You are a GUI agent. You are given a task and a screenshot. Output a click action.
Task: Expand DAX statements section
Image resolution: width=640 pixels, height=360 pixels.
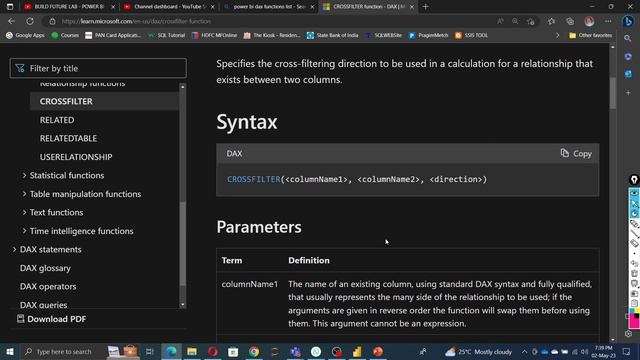(x=14, y=249)
